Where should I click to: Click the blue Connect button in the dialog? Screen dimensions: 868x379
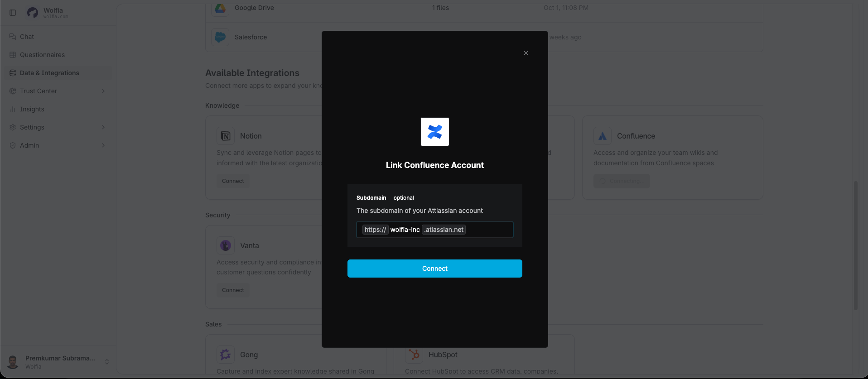tap(435, 269)
